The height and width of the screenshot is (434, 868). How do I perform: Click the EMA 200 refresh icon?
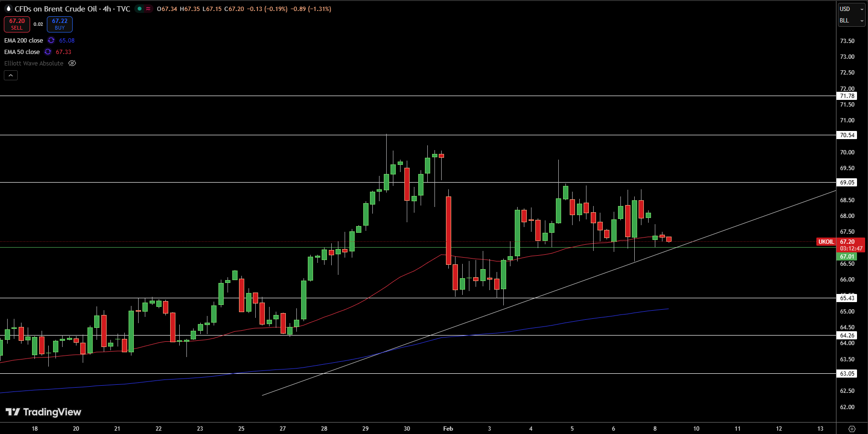(x=51, y=41)
